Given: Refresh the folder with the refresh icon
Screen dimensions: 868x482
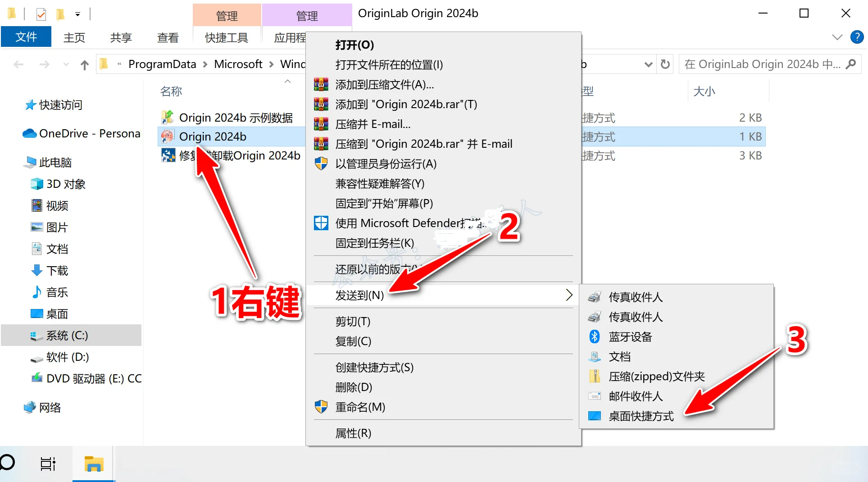Looking at the screenshot, I should point(665,64).
